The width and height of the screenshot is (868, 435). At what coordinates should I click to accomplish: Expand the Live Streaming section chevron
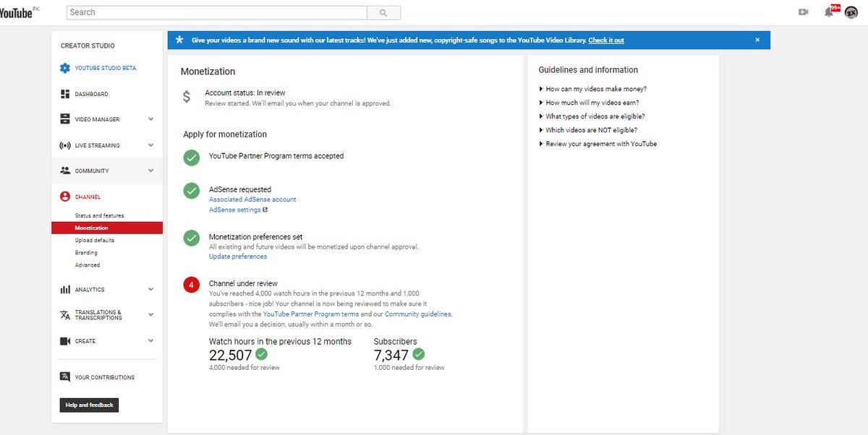150,145
